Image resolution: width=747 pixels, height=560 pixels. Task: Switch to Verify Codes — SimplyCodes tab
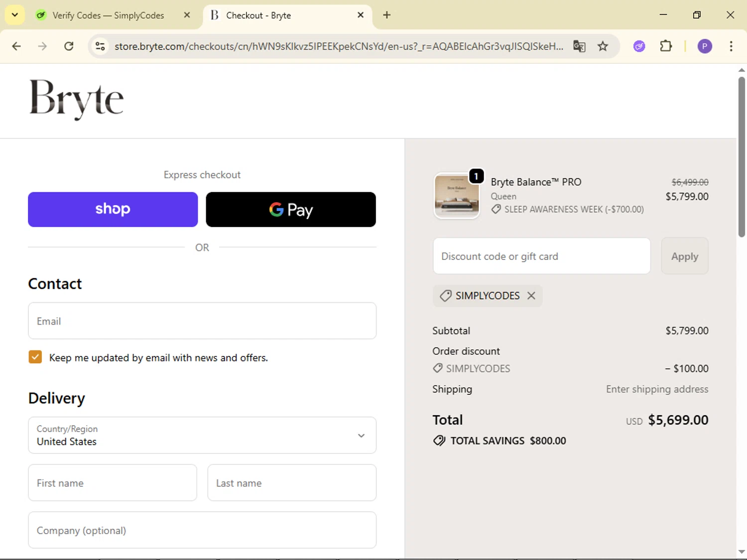click(108, 15)
